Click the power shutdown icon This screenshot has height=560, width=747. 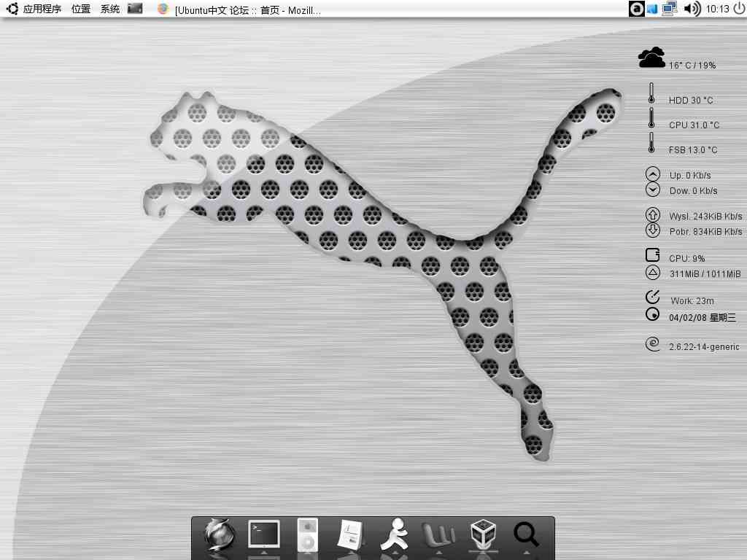740,9
